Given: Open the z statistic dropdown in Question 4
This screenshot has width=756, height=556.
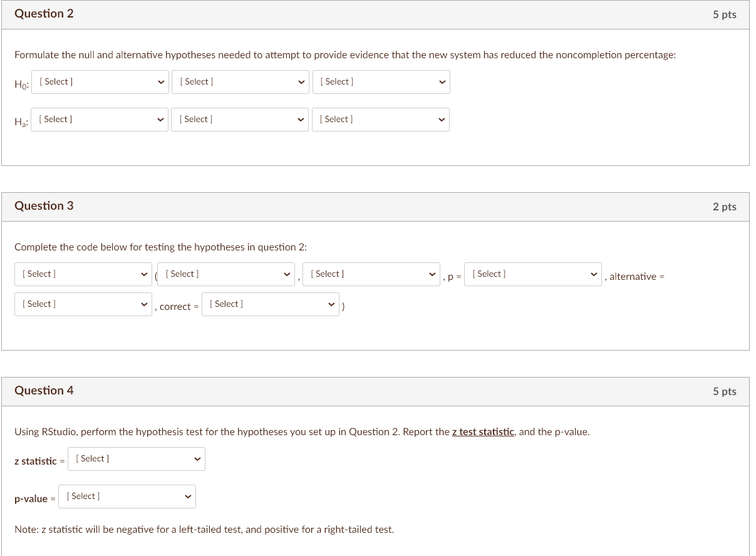Looking at the screenshot, I should [136, 458].
